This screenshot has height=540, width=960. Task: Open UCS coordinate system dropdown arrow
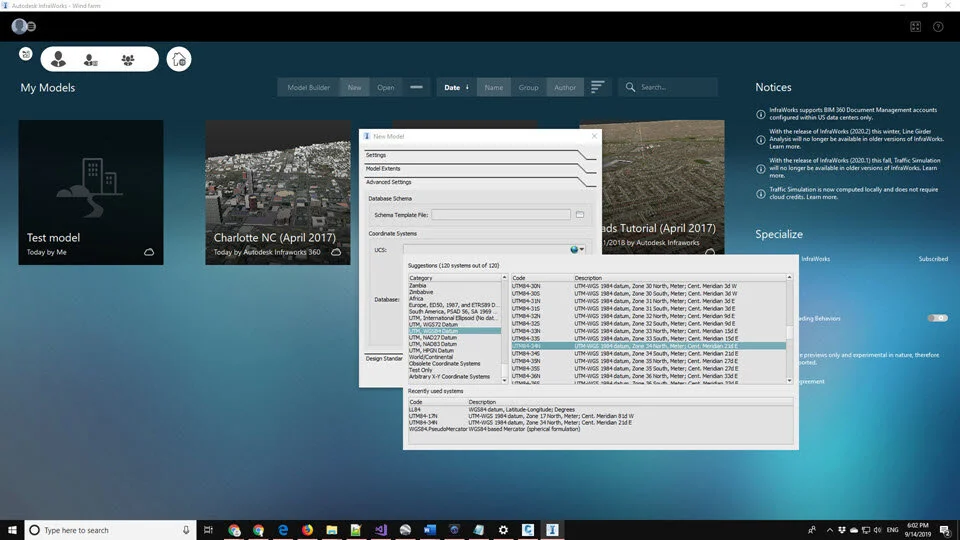pos(582,250)
